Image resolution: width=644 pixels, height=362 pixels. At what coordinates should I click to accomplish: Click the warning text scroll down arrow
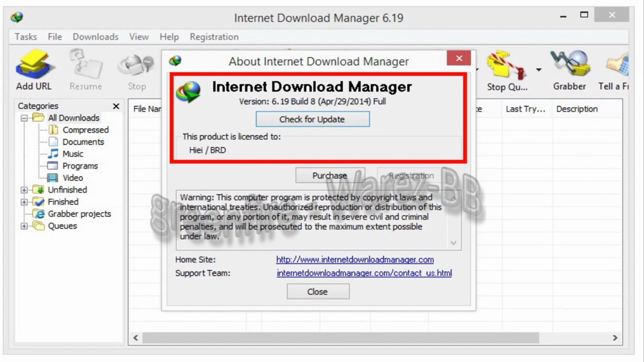(453, 243)
